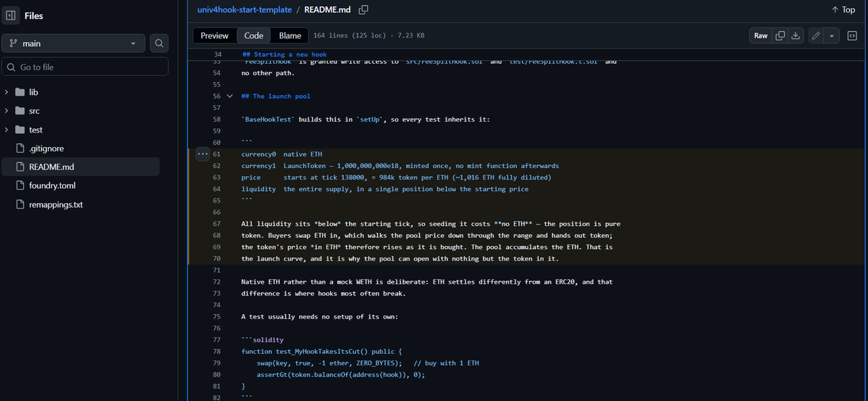
Task: Jump to Top of the file
Action: [843, 10]
